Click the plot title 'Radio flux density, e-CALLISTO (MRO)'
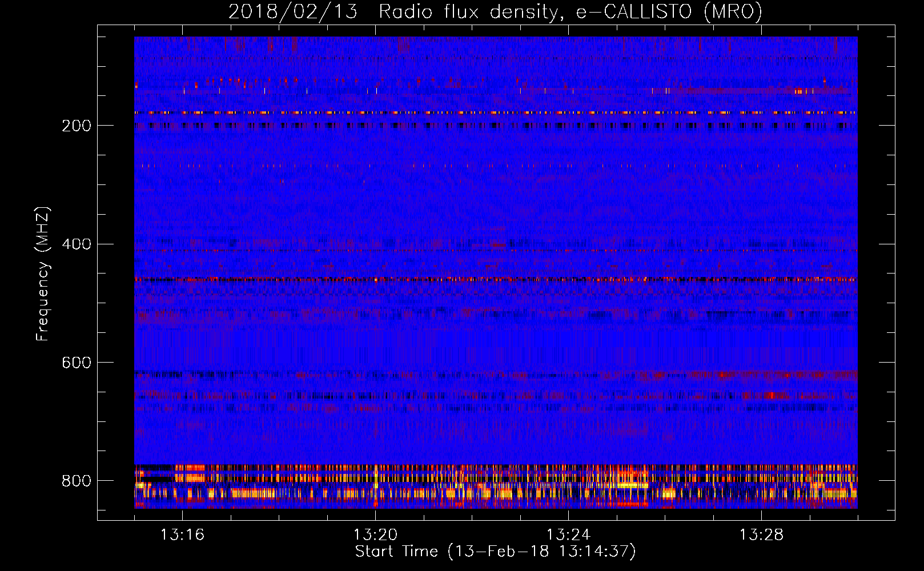 click(571, 11)
